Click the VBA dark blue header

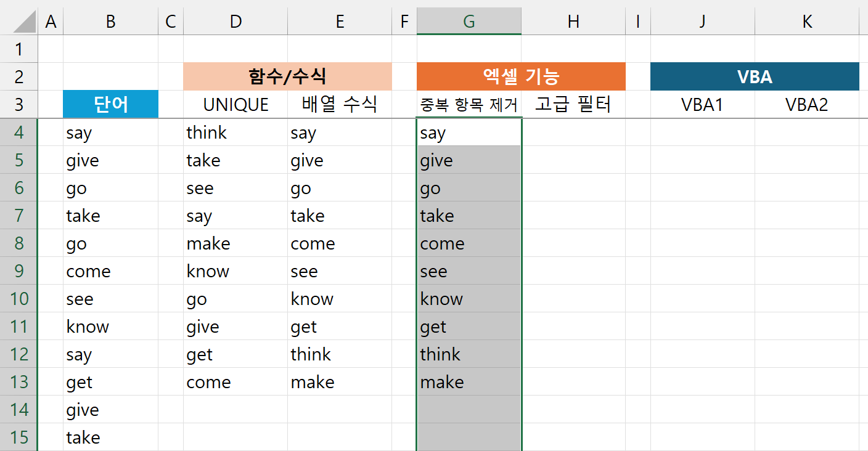755,76
